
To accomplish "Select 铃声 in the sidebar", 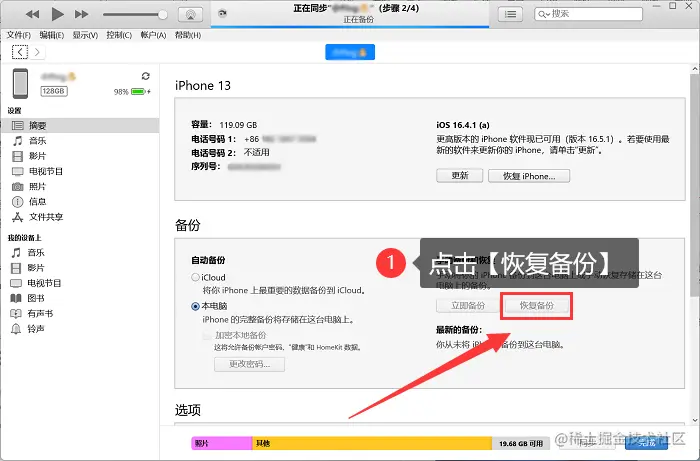I will (80, 329).
